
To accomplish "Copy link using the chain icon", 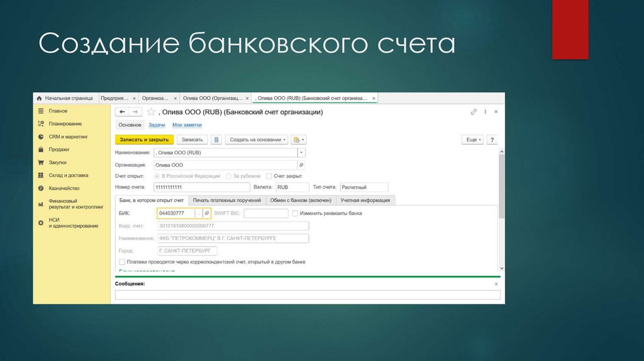I will (474, 112).
